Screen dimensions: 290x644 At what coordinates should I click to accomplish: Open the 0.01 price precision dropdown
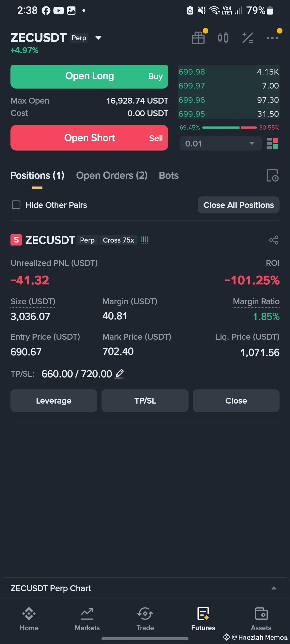[220, 144]
